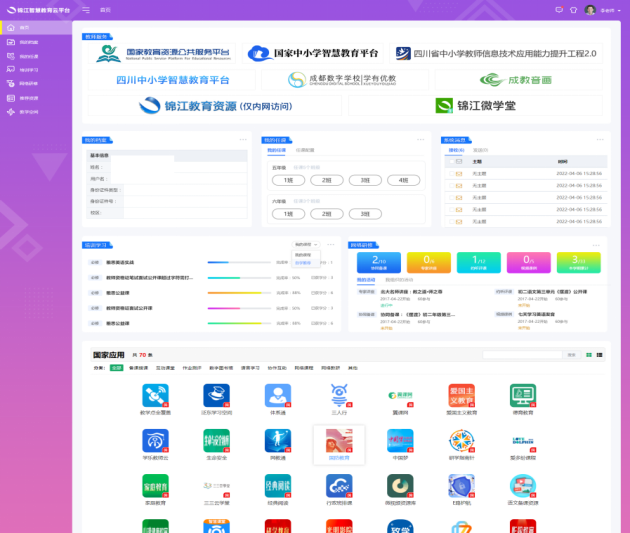The width and height of the screenshot is (630, 533).
Task: Open the 爱国主义教育 app
Action: [461, 399]
